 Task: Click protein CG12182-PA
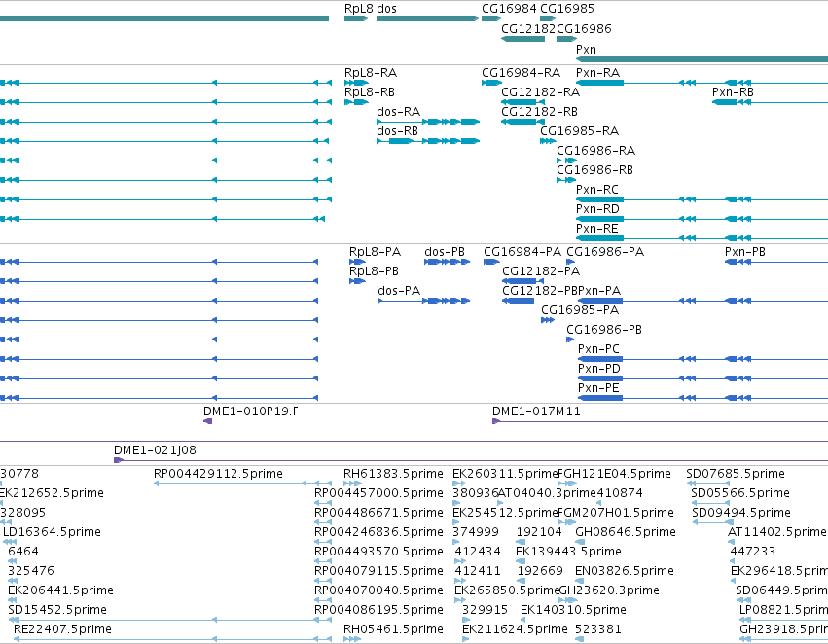point(541,271)
